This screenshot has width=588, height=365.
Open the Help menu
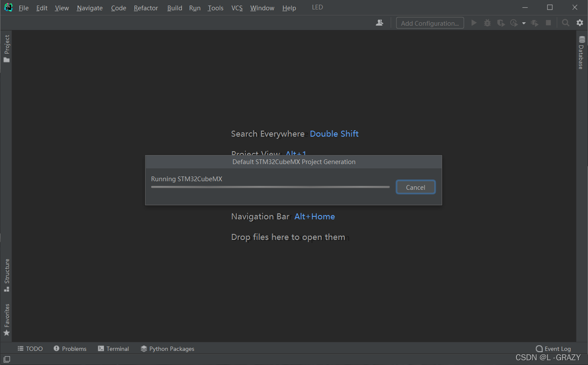click(x=289, y=8)
